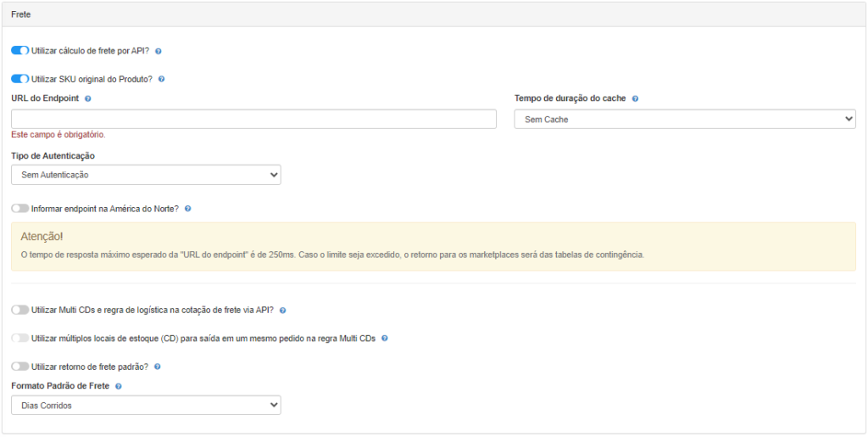The image size is (868, 437).
Task: Click help icon next to 'Utilizar cálculo de frete por API?'
Action: (159, 51)
